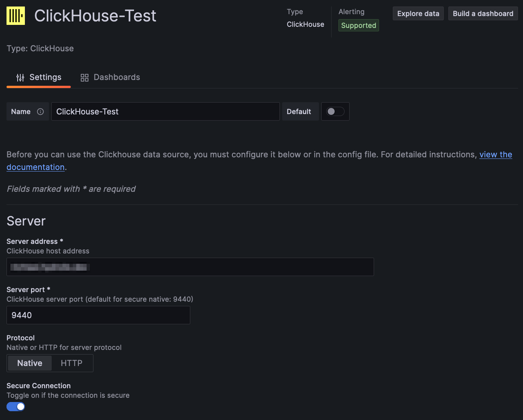The height and width of the screenshot is (420, 523).
Task: Click the ClickHouse value under Type header
Action: [306, 25]
